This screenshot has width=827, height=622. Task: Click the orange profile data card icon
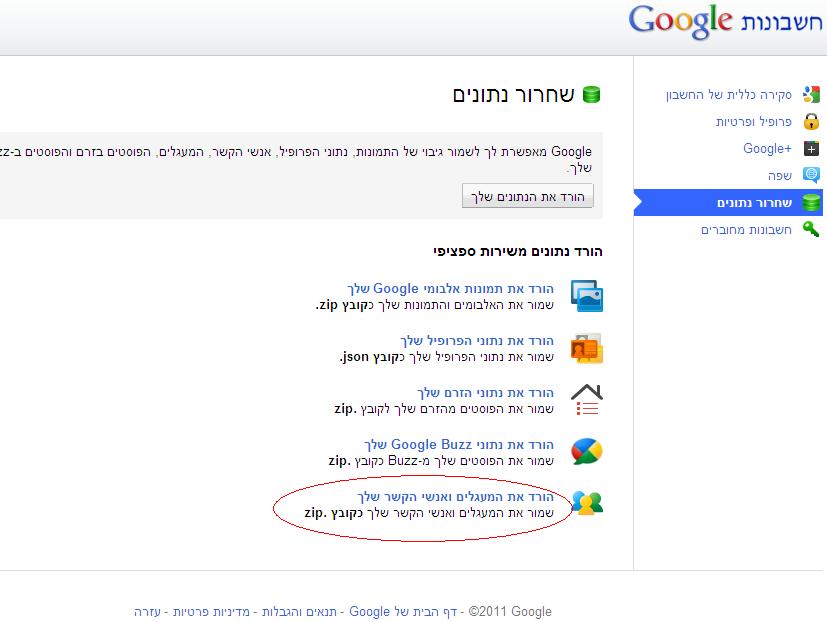pyautogui.click(x=587, y=348)
